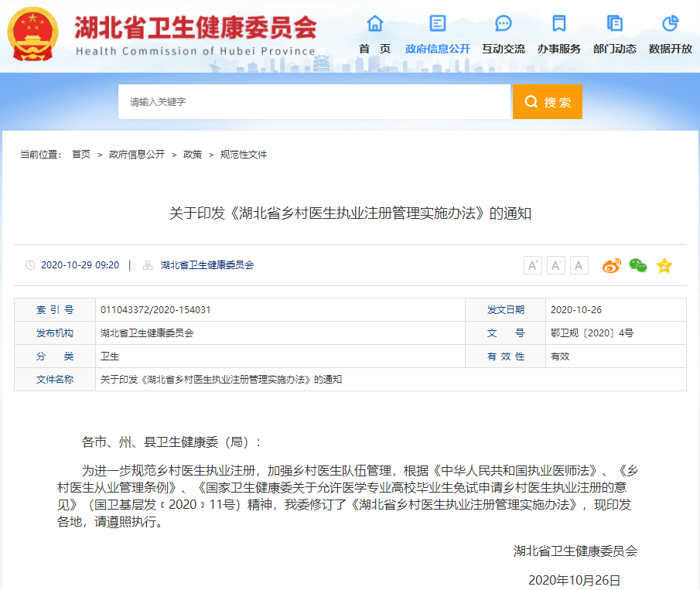Click the national emblem logo
Viewport: 700px width, 590px height.
pos(32,35)
